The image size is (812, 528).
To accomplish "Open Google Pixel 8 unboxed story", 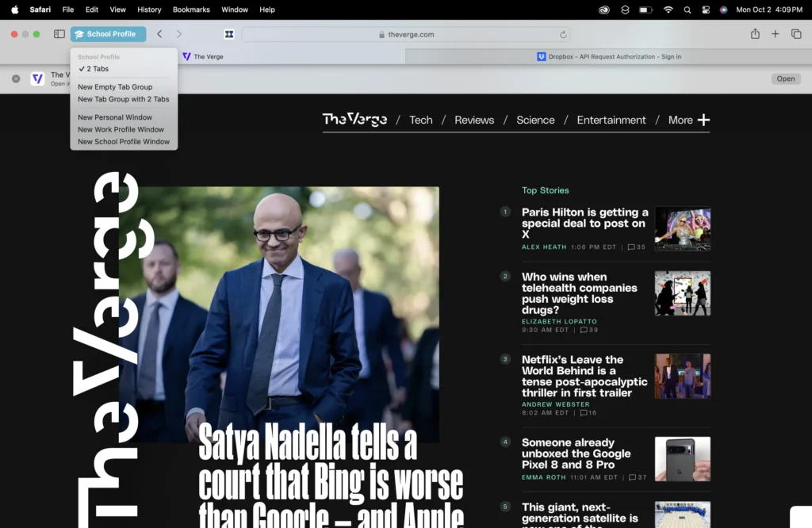I will coord(576,453).
